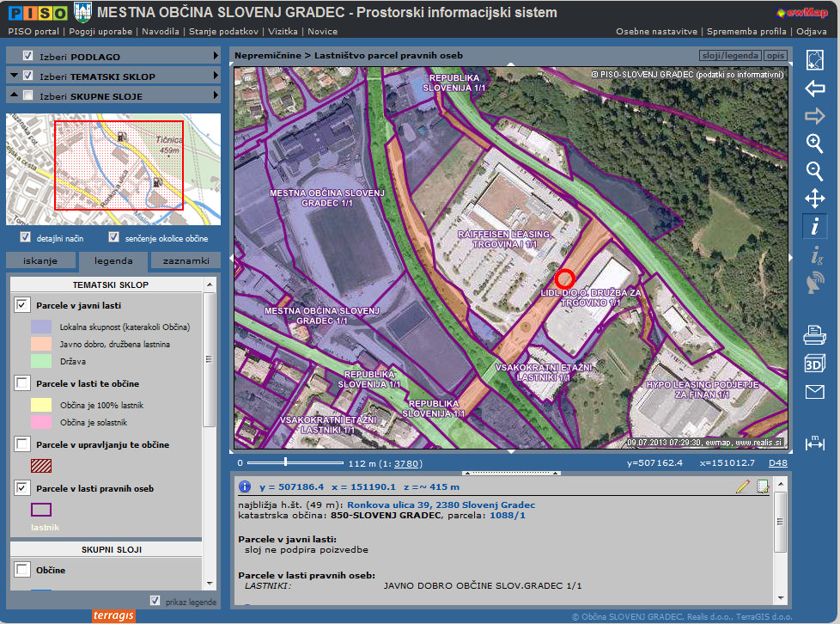840x624 pixels.
Task: Open the 3D view icon
Action: coord(813,364)
